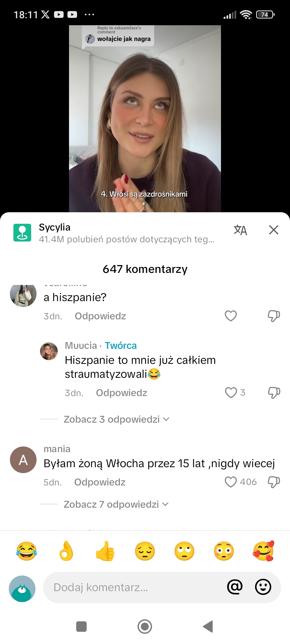The image size is (290, 644).
Task: Tap the Android home navigation button
Action: click(x=145, y=627)
